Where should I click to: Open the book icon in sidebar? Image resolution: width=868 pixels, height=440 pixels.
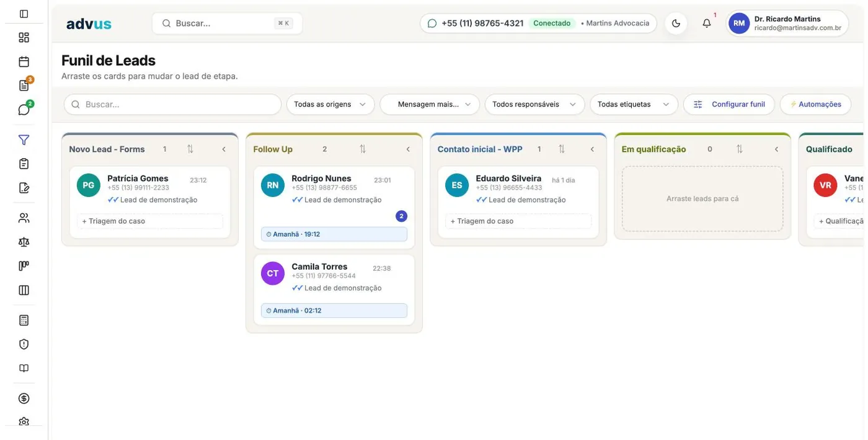pos(24,368)
